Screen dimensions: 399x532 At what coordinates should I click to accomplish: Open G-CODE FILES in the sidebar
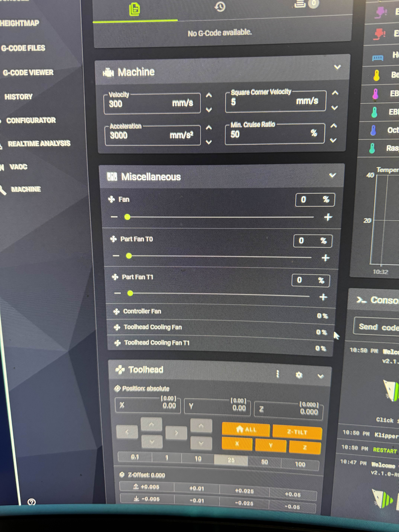coord(23,48)
